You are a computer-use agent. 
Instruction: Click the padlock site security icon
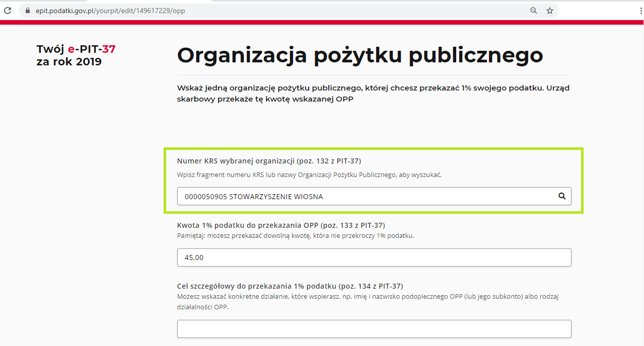coord(28,10)
